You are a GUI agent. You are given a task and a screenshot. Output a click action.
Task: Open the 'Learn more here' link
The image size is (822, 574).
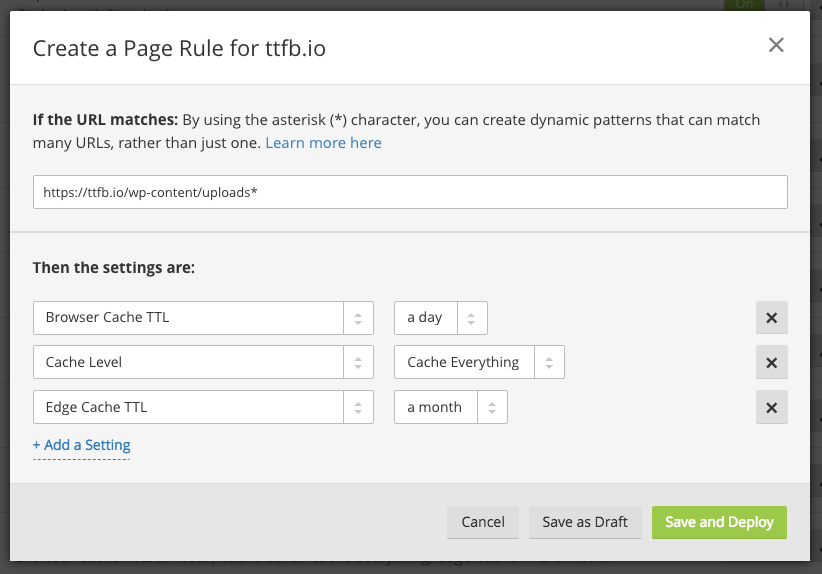click(323, 143)
